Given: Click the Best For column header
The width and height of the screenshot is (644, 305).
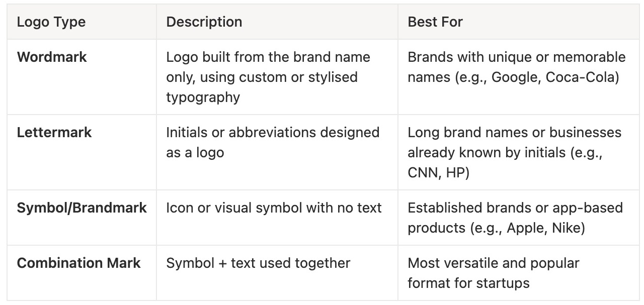Looking at the screenshot, I should (435, 22).
